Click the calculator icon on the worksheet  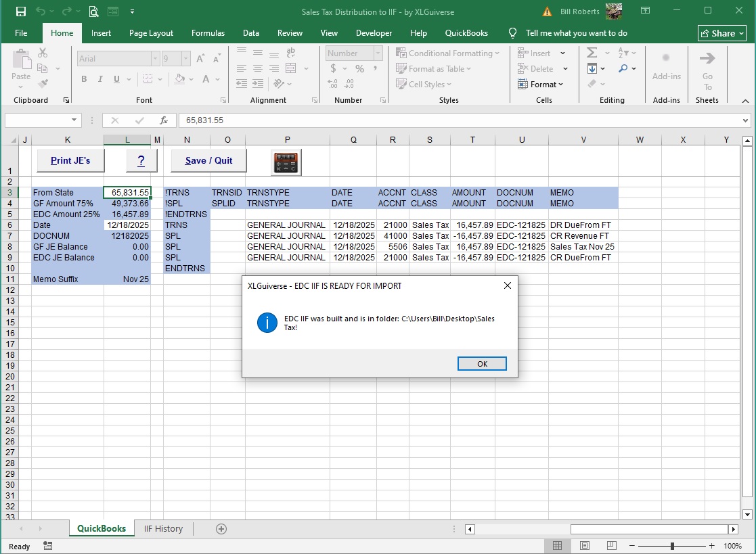(x=286, y=162)
